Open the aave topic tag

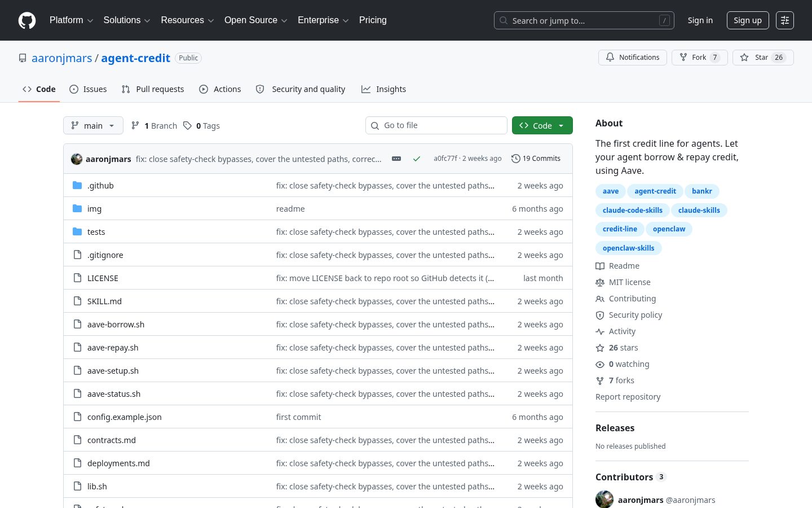[611, 191]
